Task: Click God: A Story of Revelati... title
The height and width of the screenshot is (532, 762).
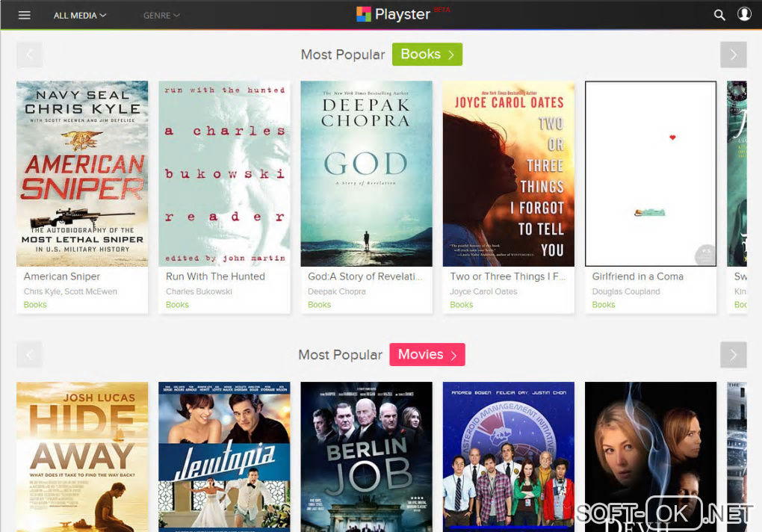Action: [x=365, y=276]
